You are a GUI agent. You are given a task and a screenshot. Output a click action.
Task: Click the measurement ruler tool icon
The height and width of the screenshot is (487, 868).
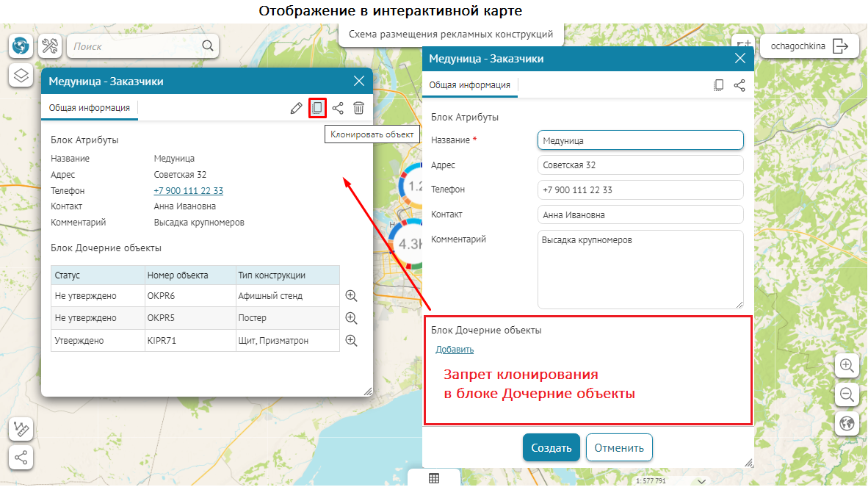pyautogui.click(x=21, y=429)
